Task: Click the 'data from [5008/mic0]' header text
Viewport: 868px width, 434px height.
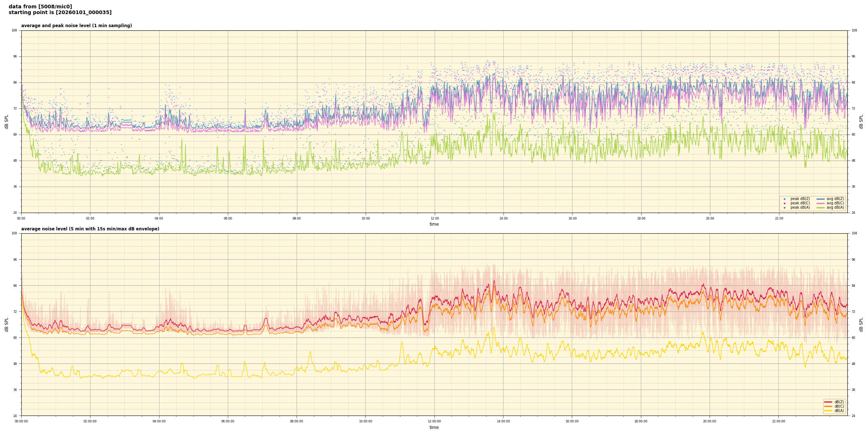Action: pyautogui.click(x=40, y=7)
